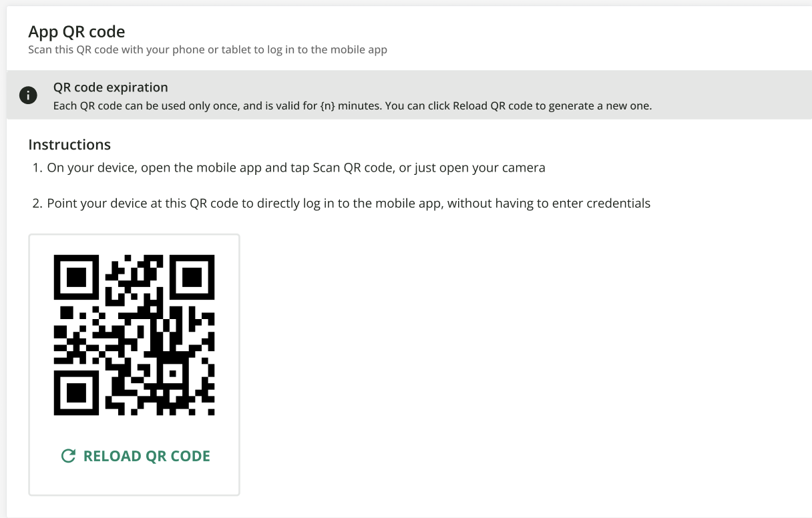Click the center of the QR code image
Image resolution: width=812 pixels, height=518 pixels.
coord(134,335)
